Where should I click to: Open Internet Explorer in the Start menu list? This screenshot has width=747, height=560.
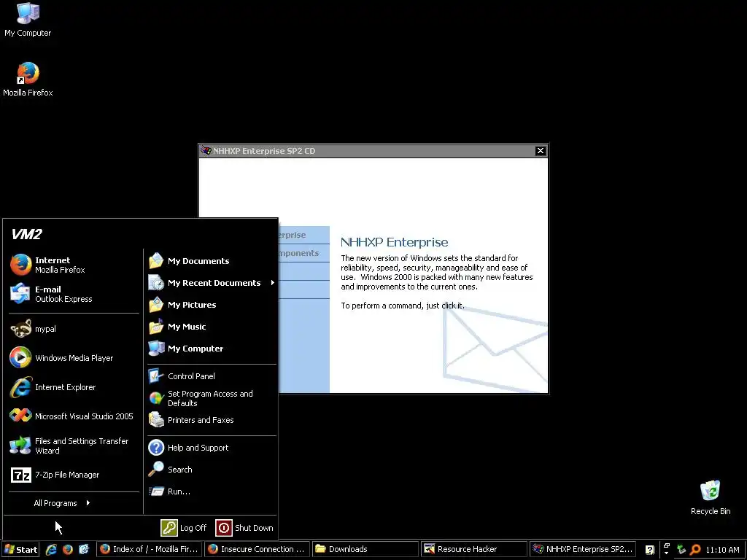74,387
